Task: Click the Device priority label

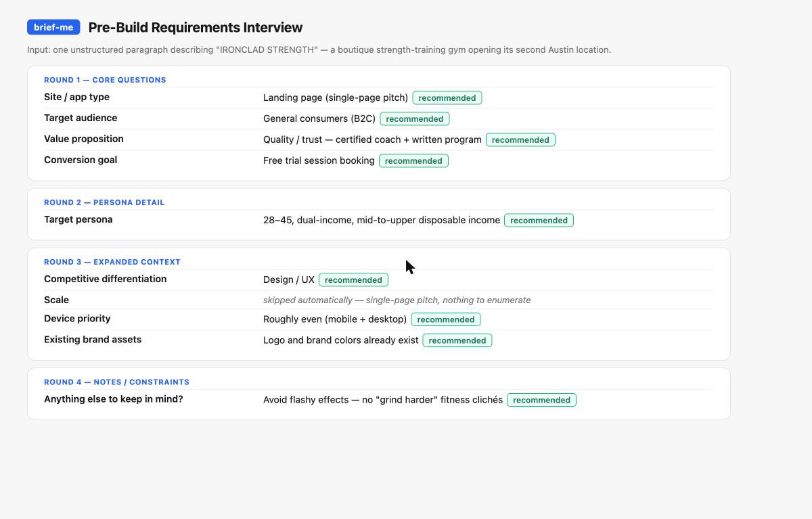Action: point(77,318)
